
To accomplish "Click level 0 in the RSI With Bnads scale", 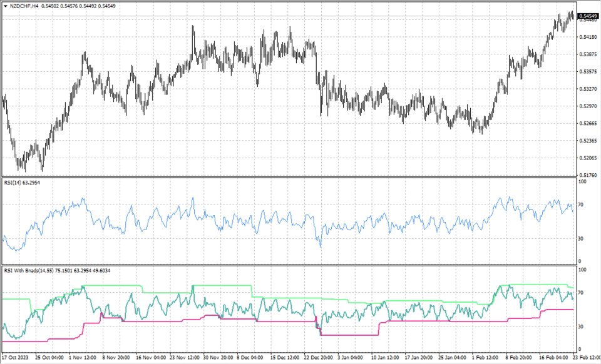I will 580,349.
